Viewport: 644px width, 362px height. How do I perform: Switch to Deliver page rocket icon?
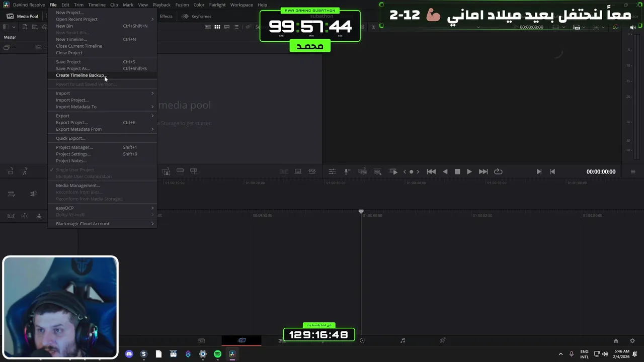click(443, 340)
